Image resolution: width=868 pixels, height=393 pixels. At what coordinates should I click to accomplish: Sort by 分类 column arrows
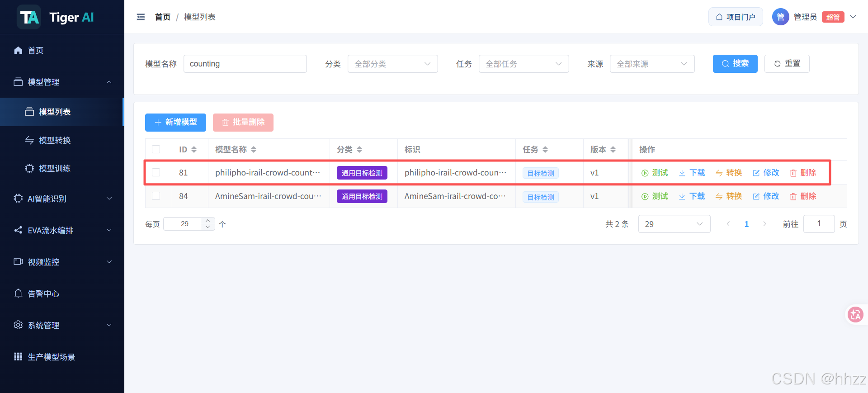tap(359, 150)
